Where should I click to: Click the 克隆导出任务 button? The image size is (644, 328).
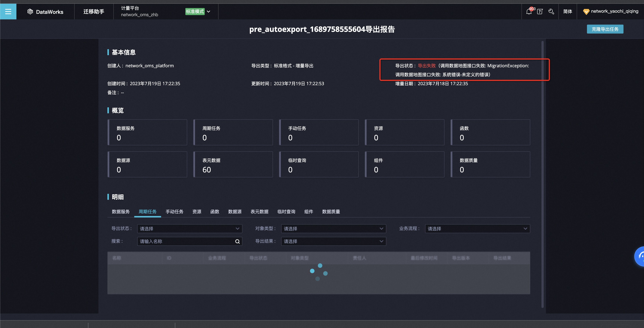(605, 29)
